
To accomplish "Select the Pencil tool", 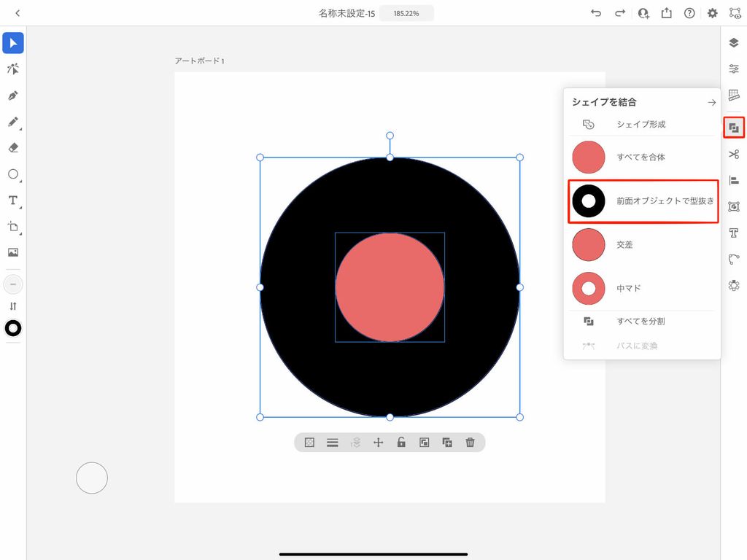I will tap(13, 122).
